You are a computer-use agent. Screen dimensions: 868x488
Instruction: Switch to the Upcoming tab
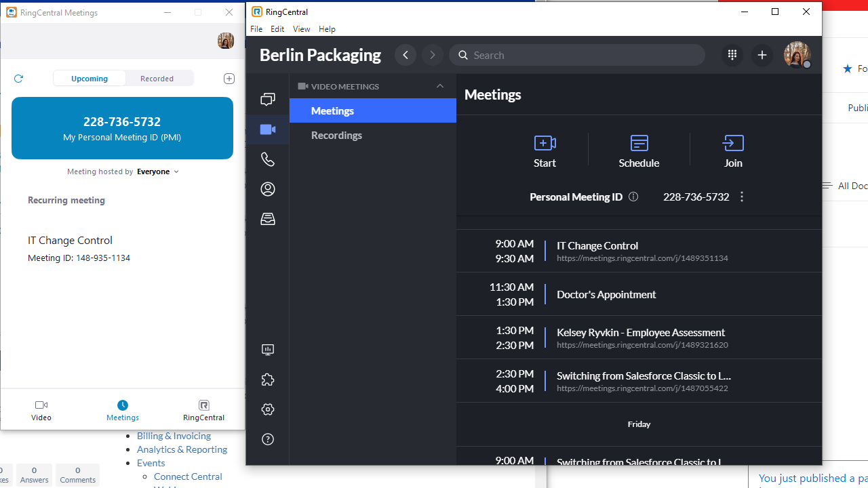(x=90, y=79)
